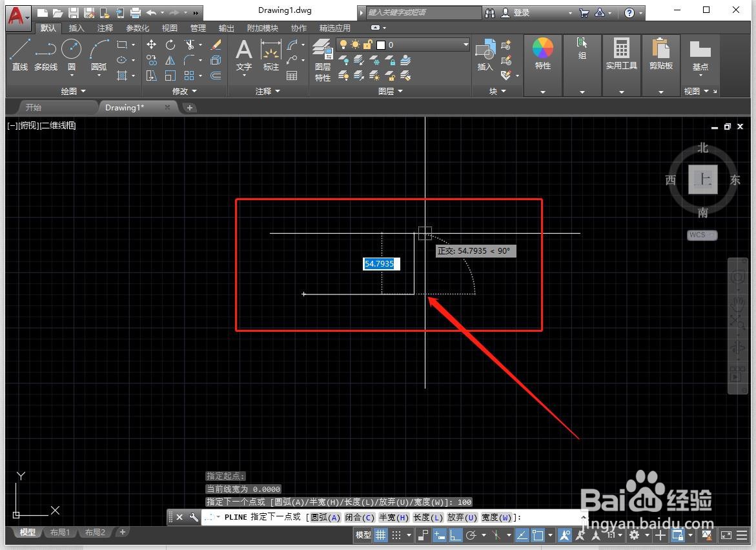This screenshot has width=756, height=550.
Task: Click the Erase tool icon
Action: (x=216, y=45)
